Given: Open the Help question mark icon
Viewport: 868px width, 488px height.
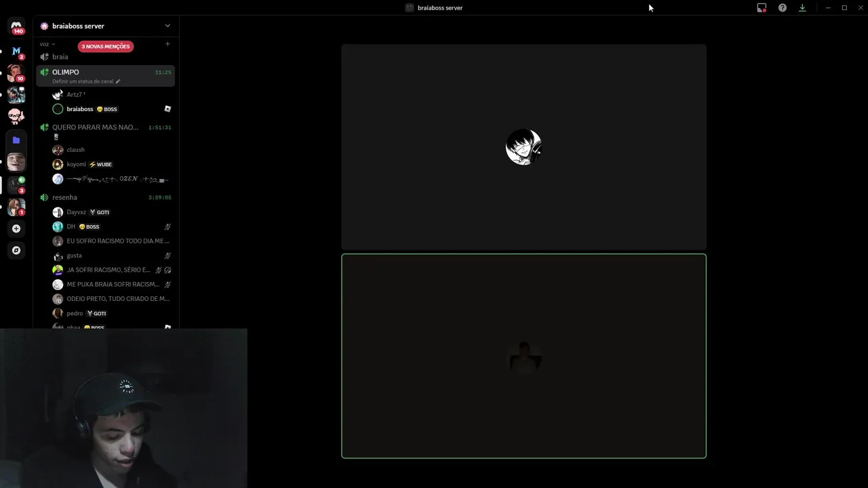Looking at the screenshot, I should (782, 7).
